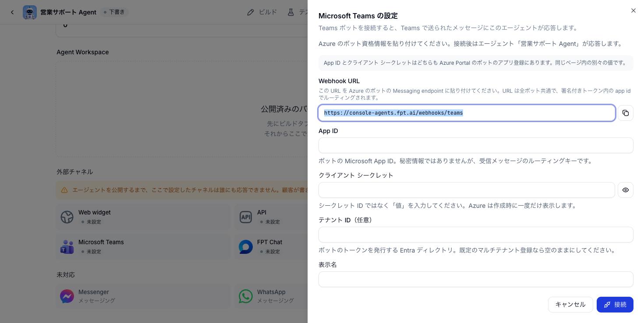Viewport: 644px width, 323px height.
Task: Click the FPT Chat channel icon
Action: pos(246,246)
